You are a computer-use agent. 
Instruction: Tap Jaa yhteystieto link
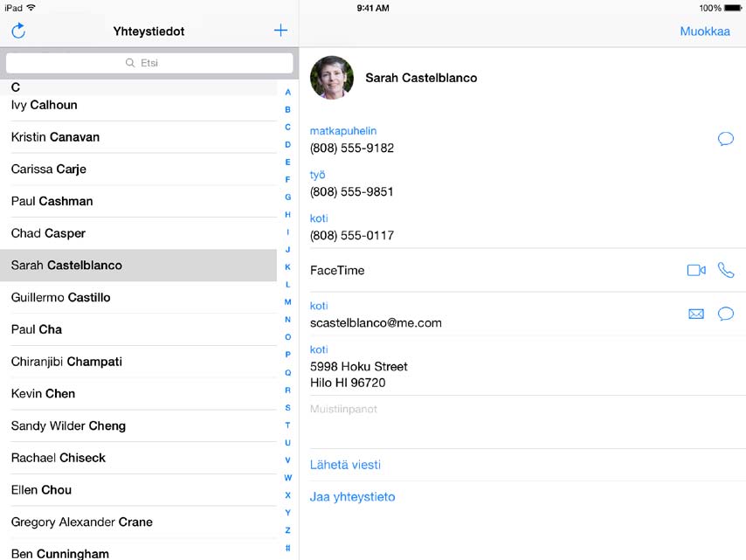click(x=353, y=497)
